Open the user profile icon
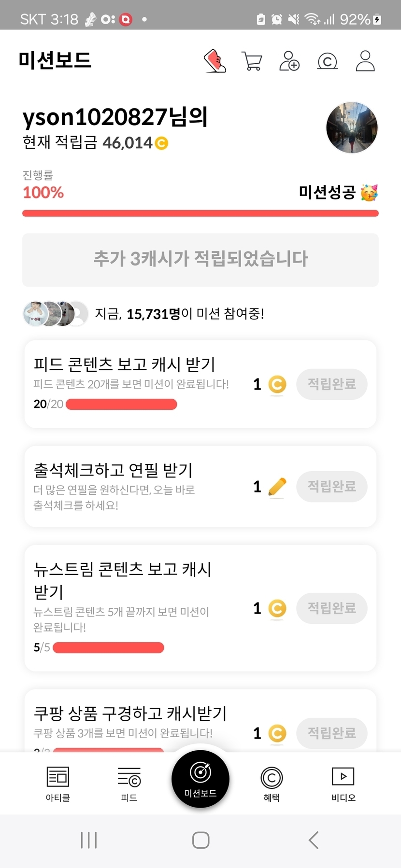 click(x=365, y=61)
